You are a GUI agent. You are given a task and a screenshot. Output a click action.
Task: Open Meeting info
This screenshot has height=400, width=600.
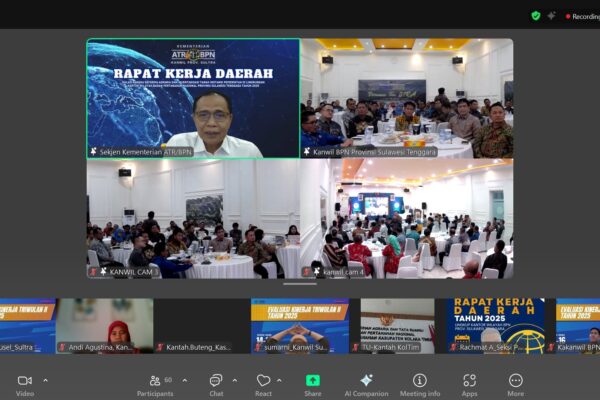(420, 385)
